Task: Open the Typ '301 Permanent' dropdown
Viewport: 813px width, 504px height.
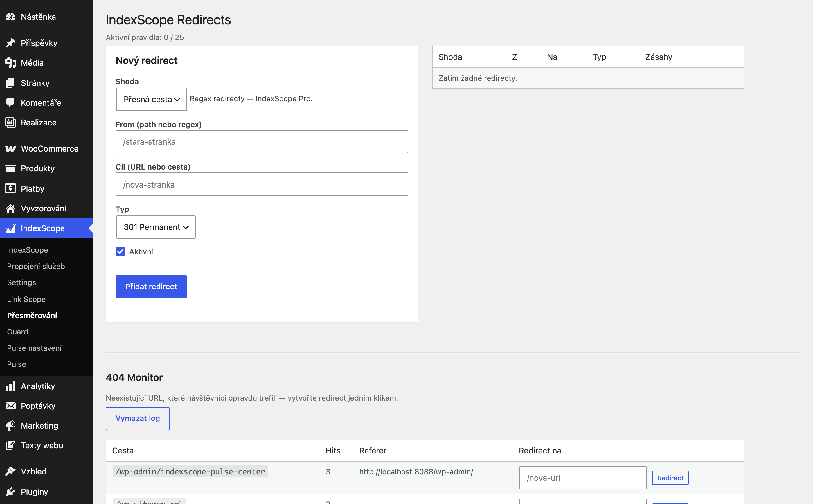Action: [156, 227]
